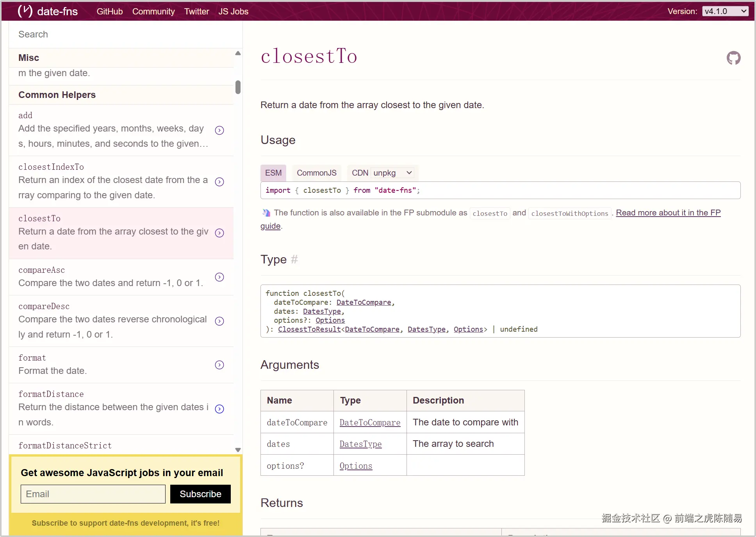
Task: Click arrow icon beside the add entry
Action: tap(219, 130)
